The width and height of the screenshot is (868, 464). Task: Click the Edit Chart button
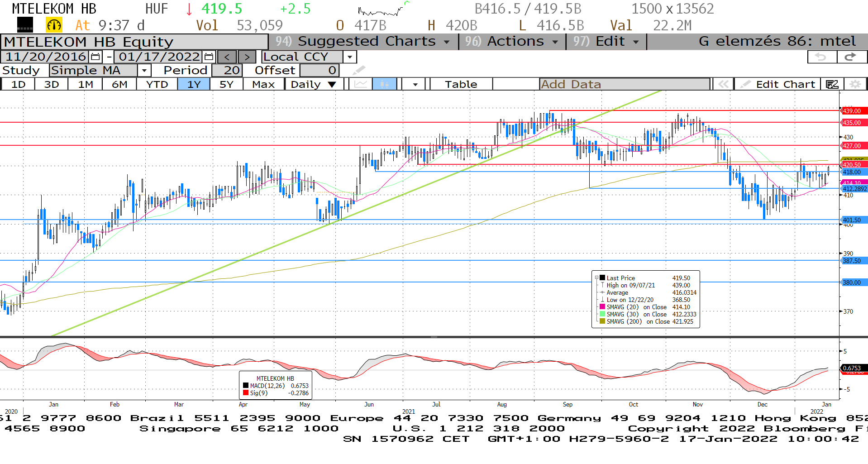[778, 84]
